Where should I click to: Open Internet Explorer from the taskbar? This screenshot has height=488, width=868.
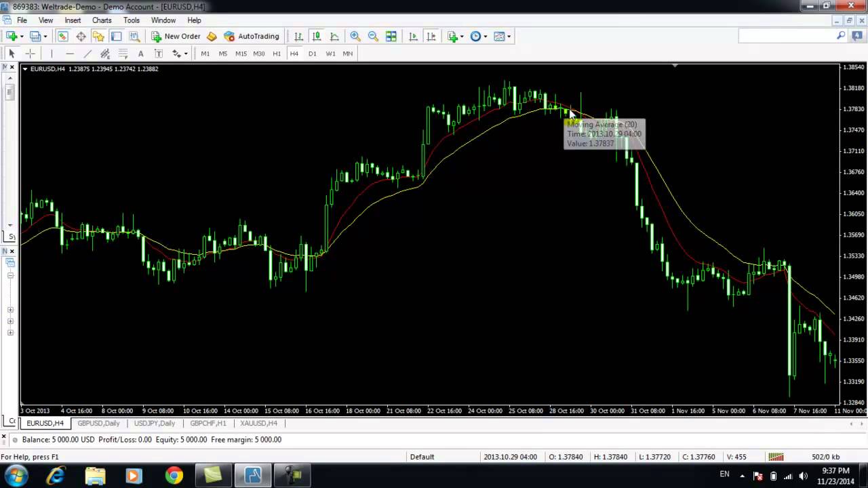56,476
